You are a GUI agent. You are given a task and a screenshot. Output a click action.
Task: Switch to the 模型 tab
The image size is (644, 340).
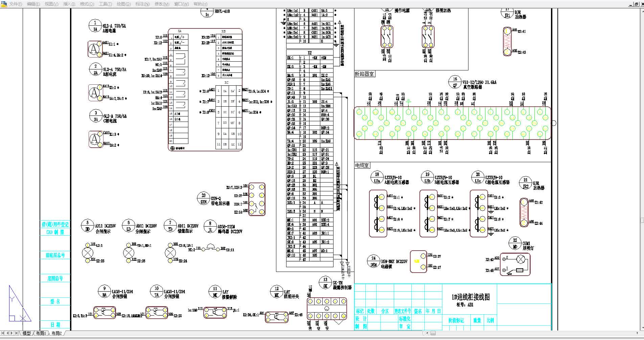click(27, 333)
